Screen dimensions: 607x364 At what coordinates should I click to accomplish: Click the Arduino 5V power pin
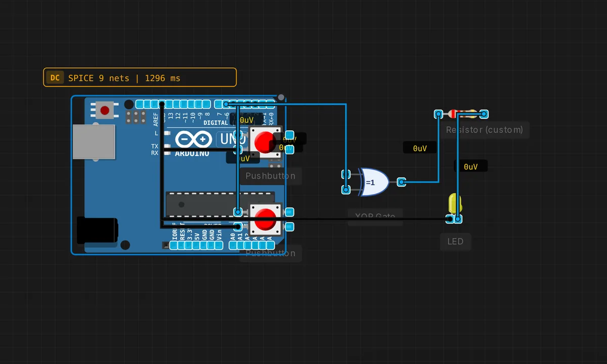197,246
